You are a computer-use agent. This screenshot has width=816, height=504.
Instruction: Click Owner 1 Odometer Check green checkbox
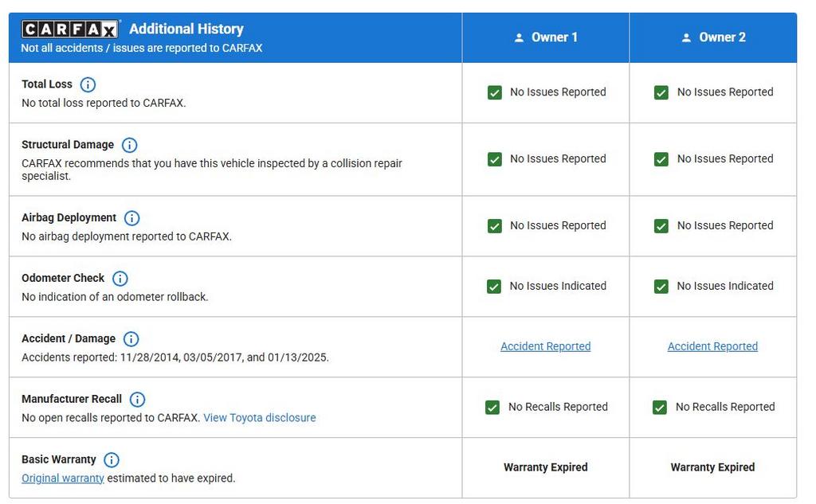[494, 287]
